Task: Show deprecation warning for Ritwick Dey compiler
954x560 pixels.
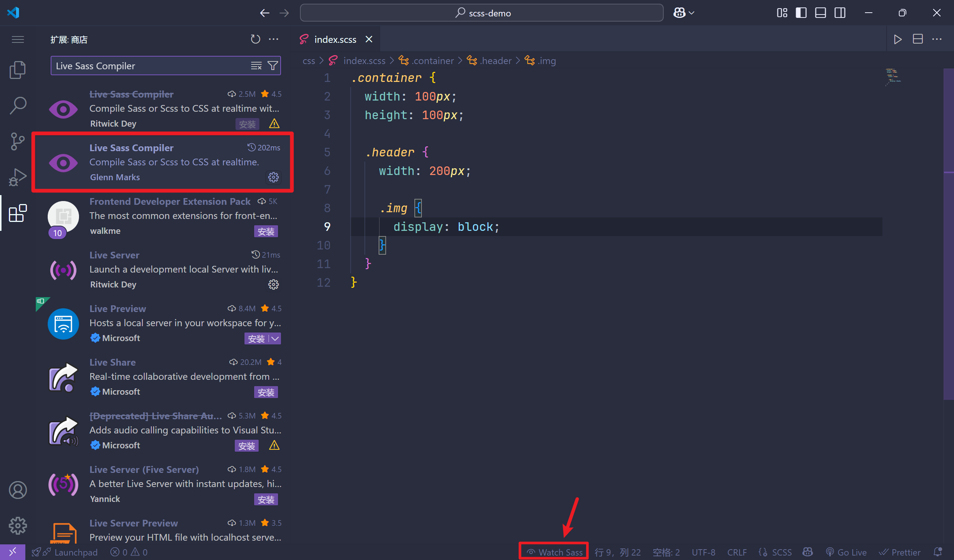Action: (274, 124)
